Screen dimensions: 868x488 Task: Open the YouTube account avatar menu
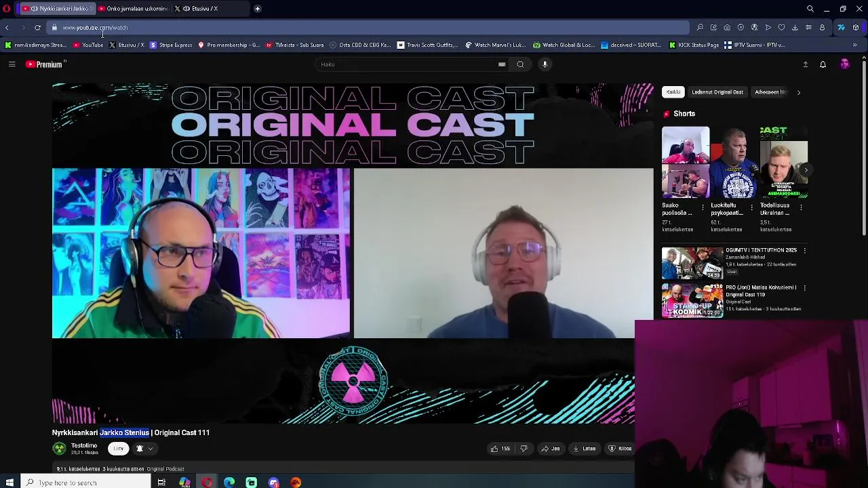pyautogui.click(x=844, y=64)
